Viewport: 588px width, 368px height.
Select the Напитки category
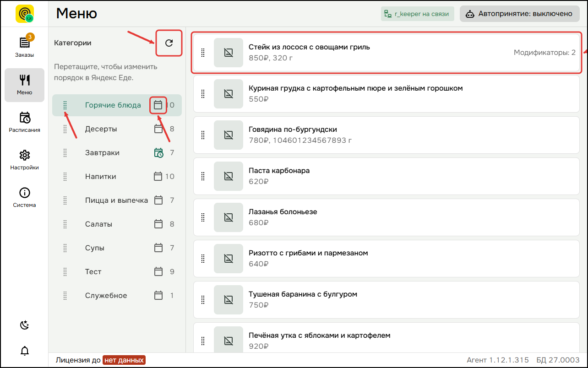click(x=117, y=177)
